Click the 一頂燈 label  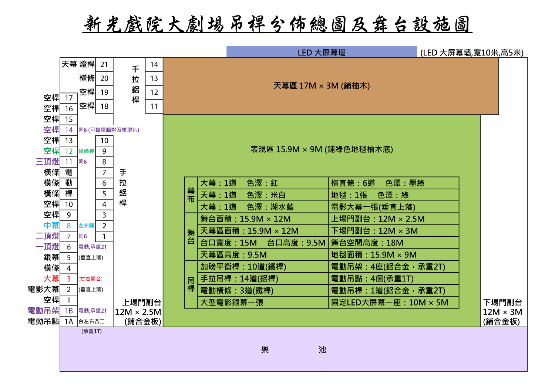point(47,247)
